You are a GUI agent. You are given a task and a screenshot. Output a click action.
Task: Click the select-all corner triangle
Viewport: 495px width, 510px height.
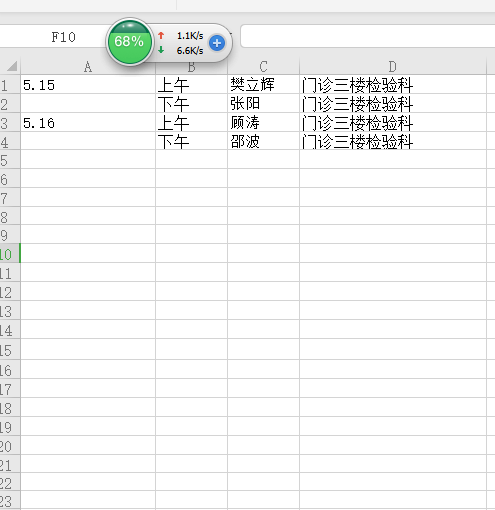(x=11, y=66)
